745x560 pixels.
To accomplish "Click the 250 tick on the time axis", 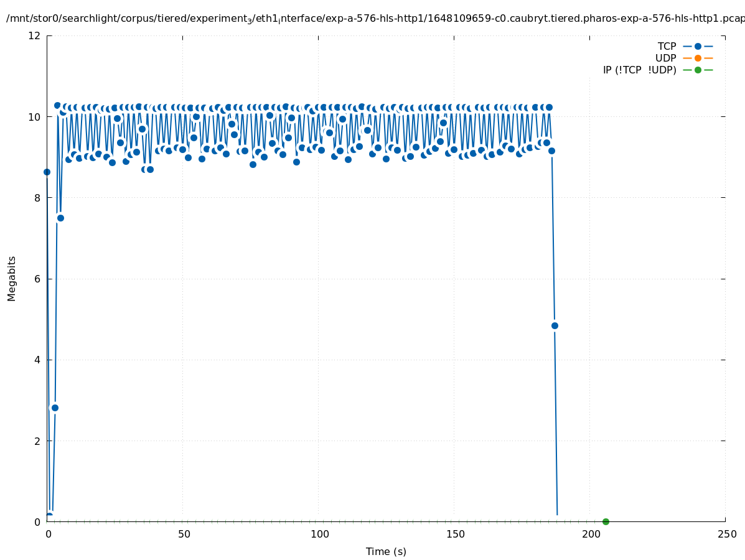I will tap(726, 534).
